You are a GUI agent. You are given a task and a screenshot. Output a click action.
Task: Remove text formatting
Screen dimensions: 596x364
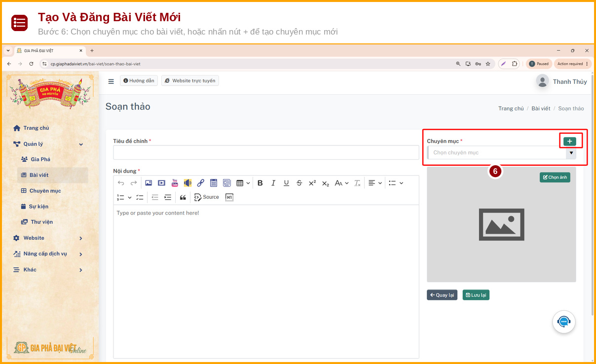358,183
